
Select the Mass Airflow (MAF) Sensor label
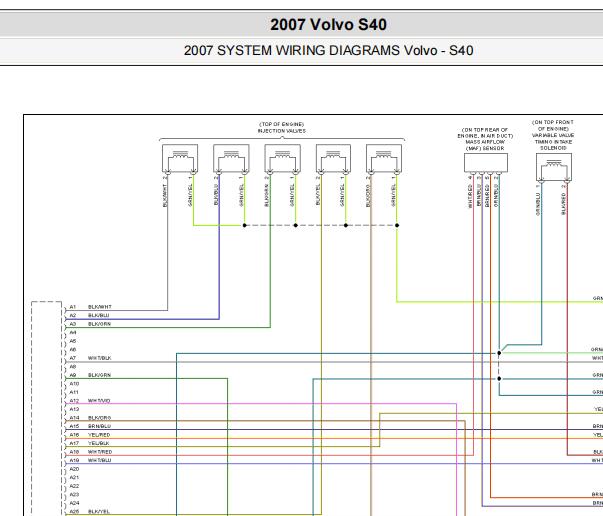point(485,139)
